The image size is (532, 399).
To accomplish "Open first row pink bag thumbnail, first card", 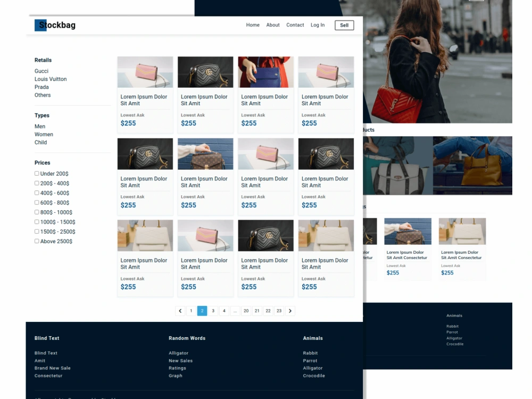I will [145, 72].
